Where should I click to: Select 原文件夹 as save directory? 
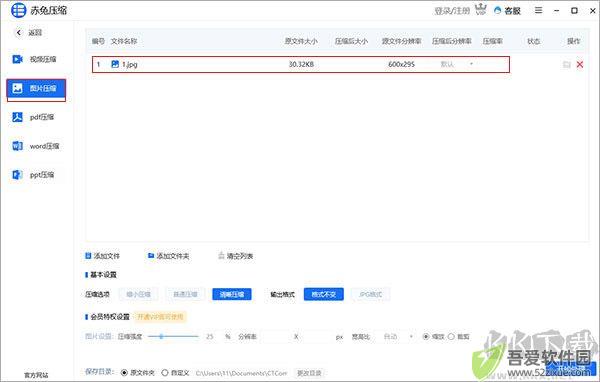pyautogui.click(x=124, y=372)
